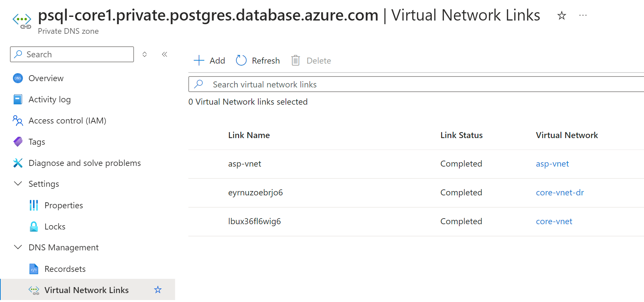This screenshot has width=644, height=302.
Task: Click the Virtual Network Links sidebar icon
Action: [x=34, y=290]
